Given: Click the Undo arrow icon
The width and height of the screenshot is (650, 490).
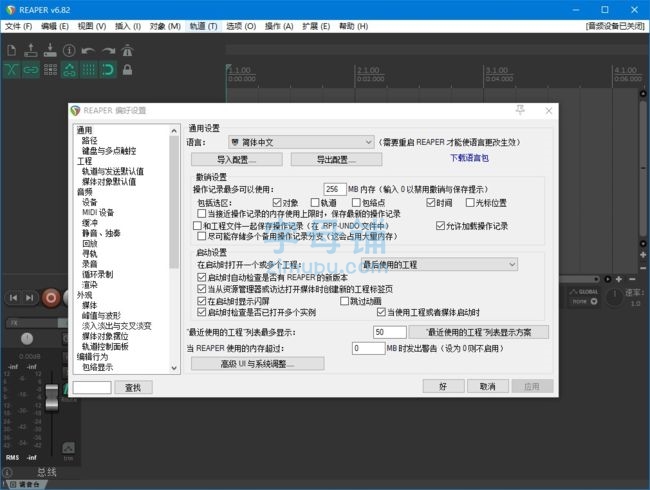Looking at the screenshot, I should (x=88, y=51).
